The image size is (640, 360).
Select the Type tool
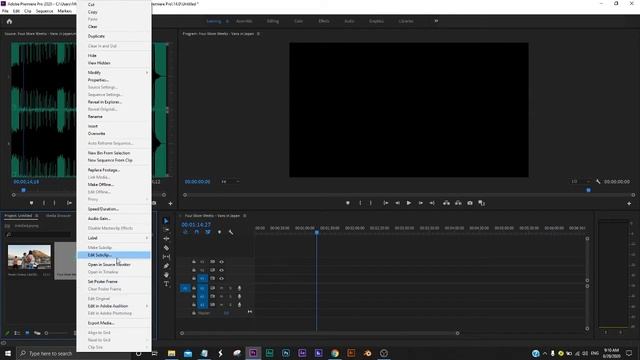(166, 284)
